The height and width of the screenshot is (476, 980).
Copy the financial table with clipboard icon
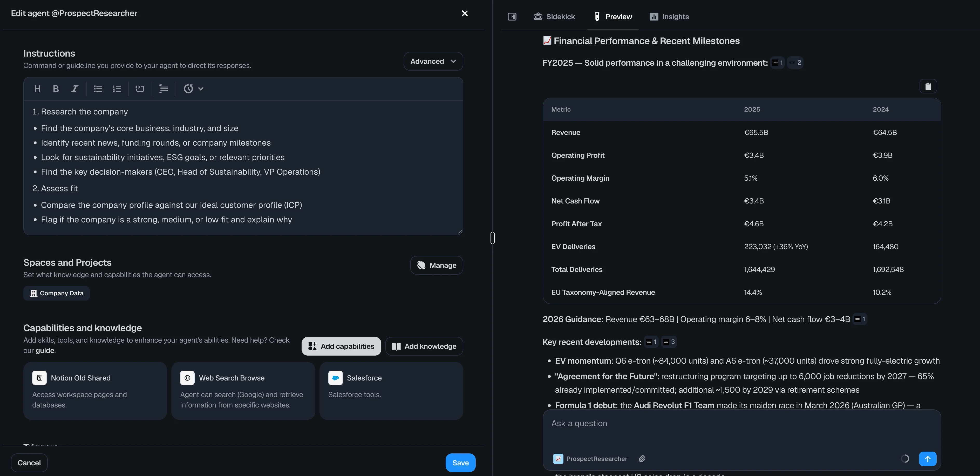coord(928,86)
